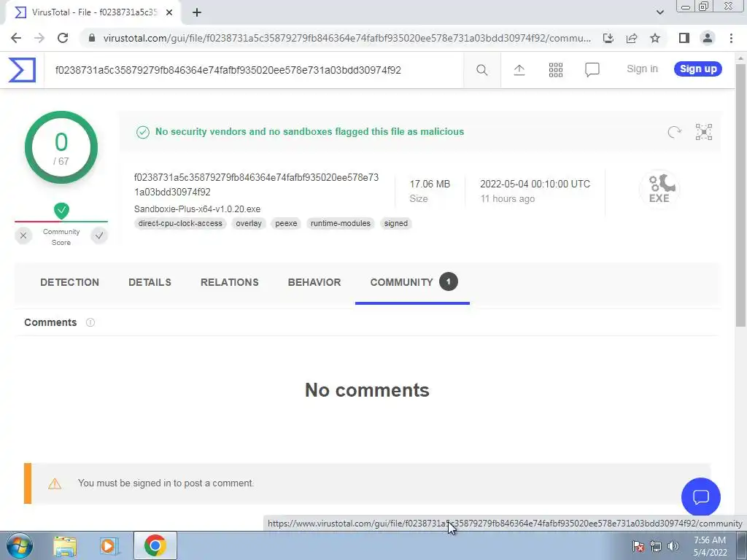Click the 17.06 MB size text
Image resolution: width=747 pixels, height=560 pixels.
point(430,184)
